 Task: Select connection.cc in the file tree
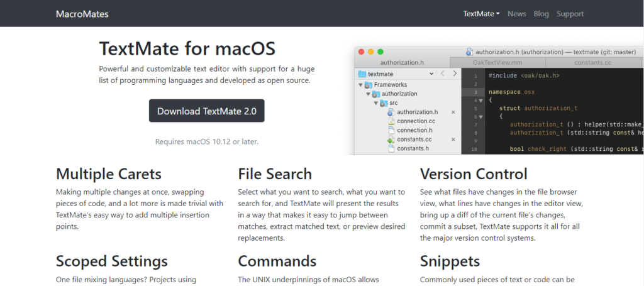416,121
